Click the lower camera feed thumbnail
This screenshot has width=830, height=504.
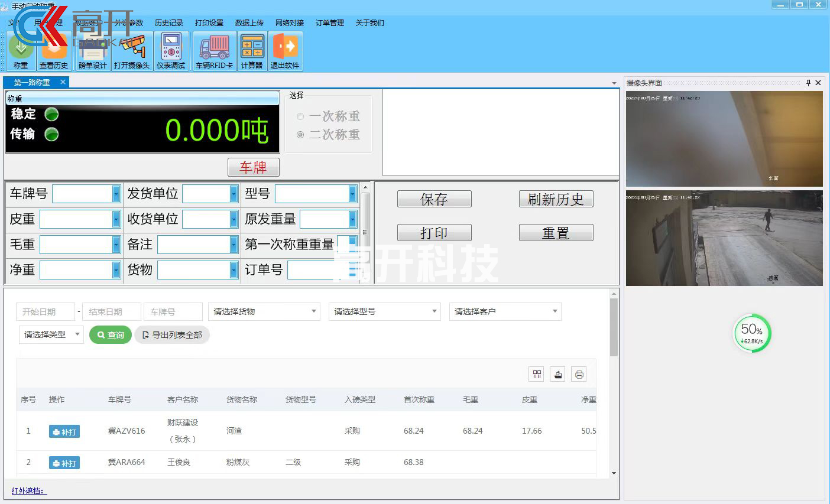point(724,238)
